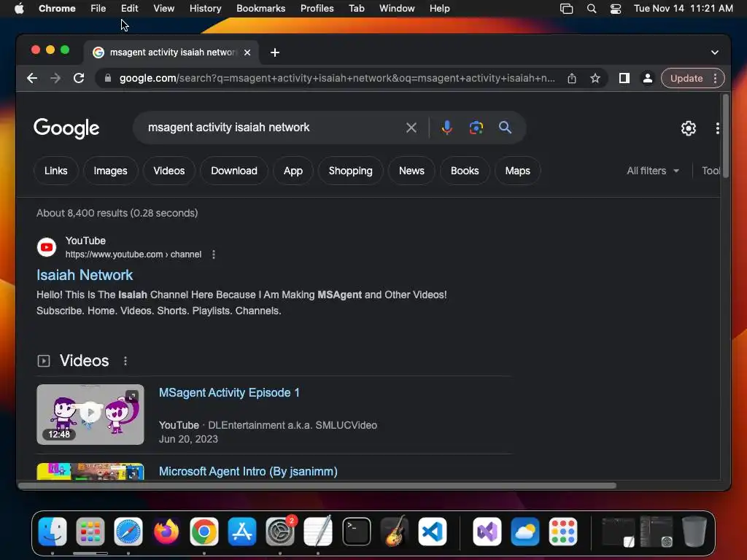Click the Update Chrome button
747x560 pixels.
[x=686, y=78]
